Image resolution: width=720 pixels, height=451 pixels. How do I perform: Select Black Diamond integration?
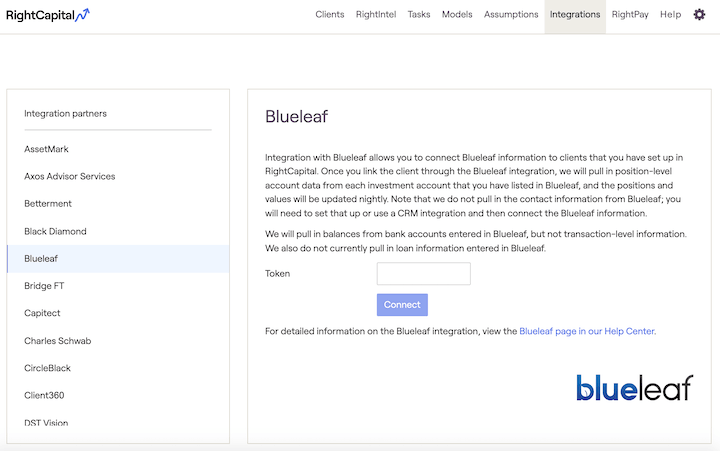118,231
